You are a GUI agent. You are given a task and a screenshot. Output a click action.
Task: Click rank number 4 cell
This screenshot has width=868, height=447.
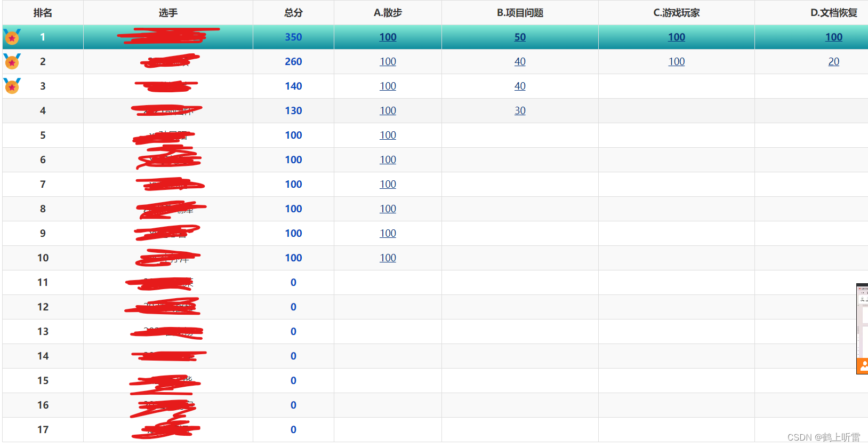[43, 110]
